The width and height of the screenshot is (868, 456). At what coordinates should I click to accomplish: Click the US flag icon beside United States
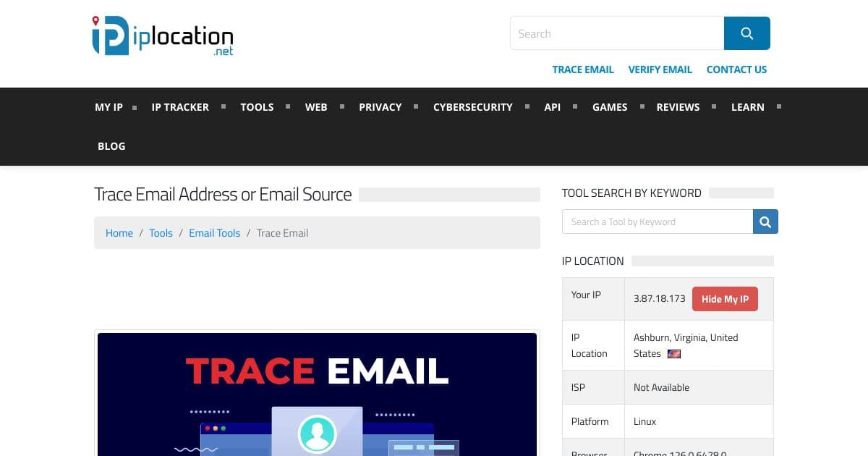(x=673, y=354)
